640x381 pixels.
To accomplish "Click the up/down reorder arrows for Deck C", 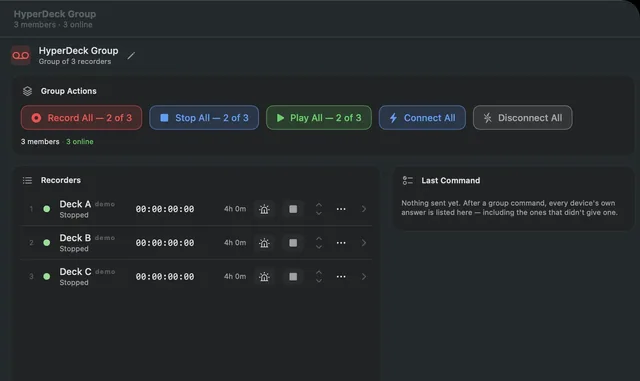I will (319, 277).
